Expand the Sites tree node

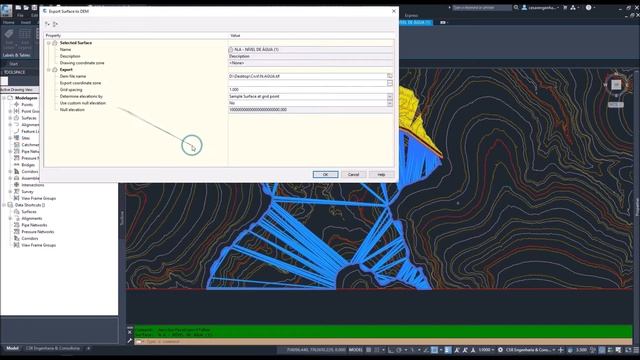click(x=11, y=138)
